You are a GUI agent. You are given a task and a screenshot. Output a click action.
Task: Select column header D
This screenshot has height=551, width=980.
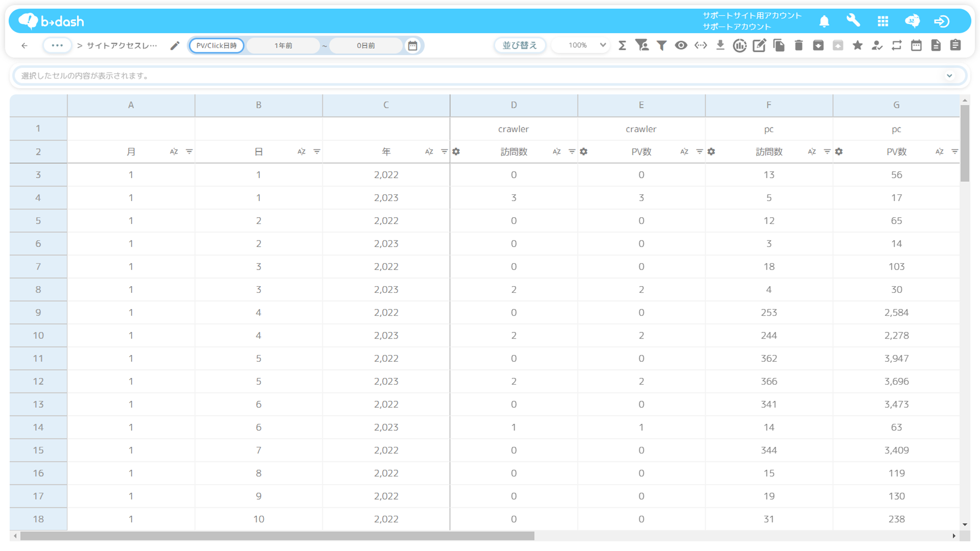[x=514, y=105]
